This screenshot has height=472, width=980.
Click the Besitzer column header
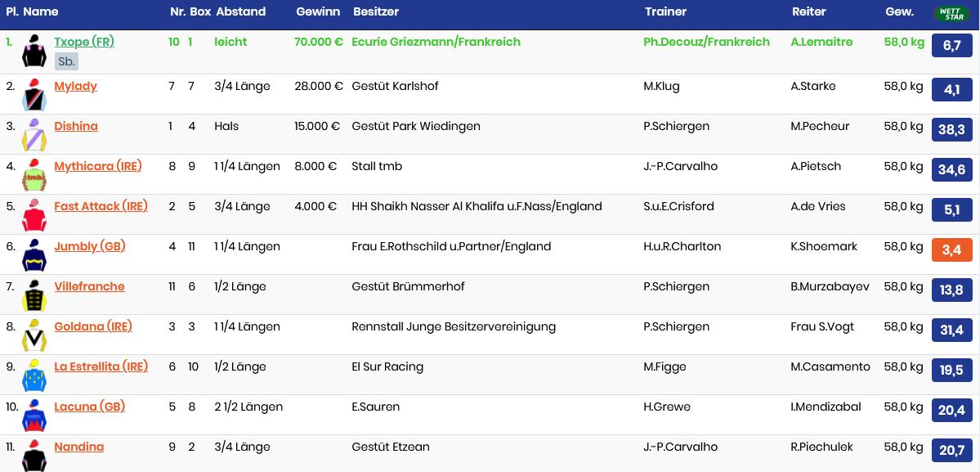click(x=375, y=12)
